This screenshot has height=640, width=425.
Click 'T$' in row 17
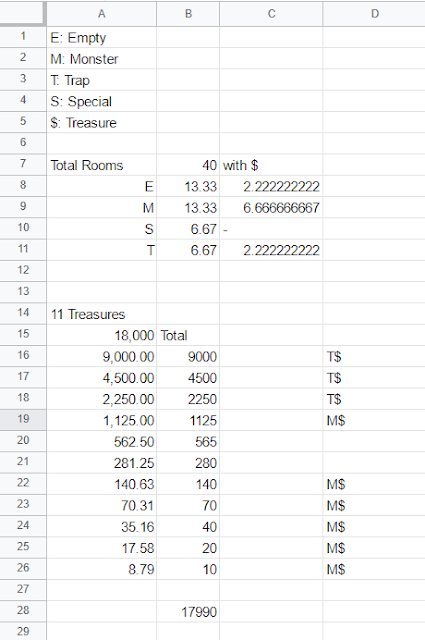[x=374, y=378]
